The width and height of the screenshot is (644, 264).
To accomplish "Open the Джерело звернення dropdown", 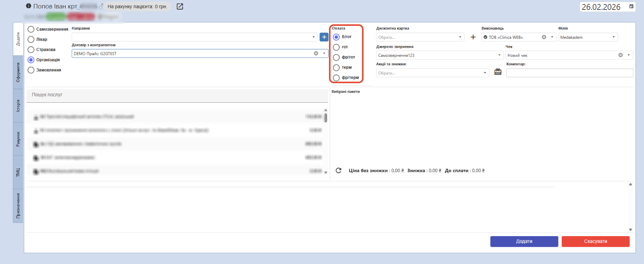I will [x=440, y=55].
